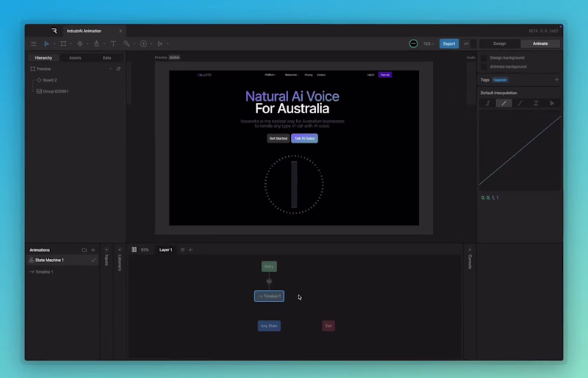
Task: Click the refresh icon beside Preview artboard
Action: coord(118,69)
